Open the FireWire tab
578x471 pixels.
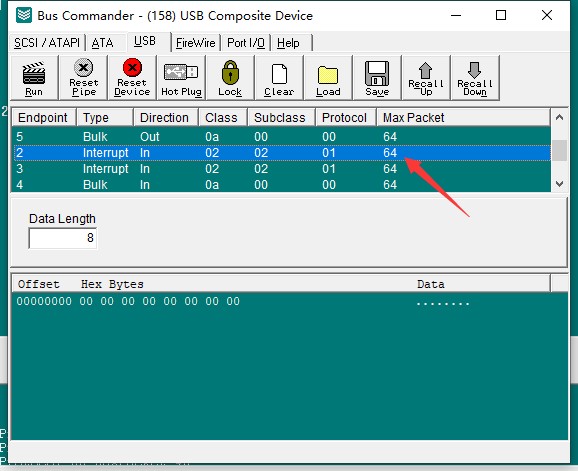pos(195,43)
